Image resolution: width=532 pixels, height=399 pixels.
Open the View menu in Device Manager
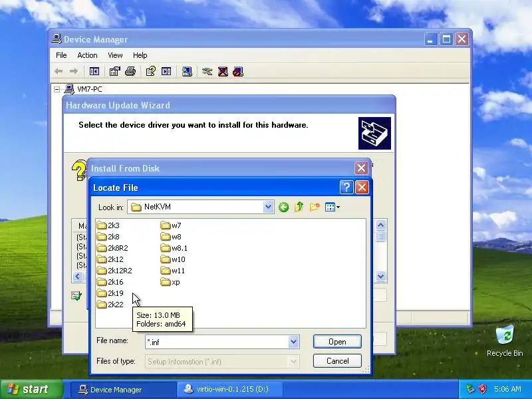[x=115, y=55]
